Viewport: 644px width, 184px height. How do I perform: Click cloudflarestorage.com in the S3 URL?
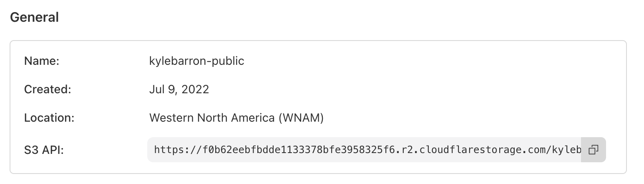(483, 150)
